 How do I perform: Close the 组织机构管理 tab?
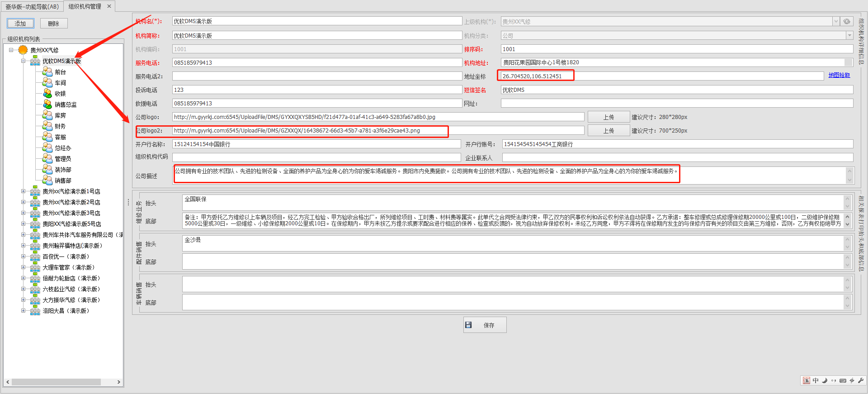coord(109,6)
